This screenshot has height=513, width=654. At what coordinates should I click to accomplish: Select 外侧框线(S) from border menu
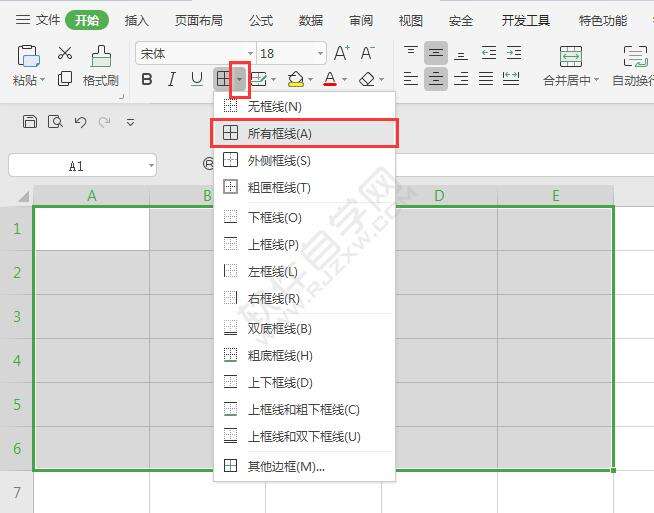pyautogui.click(x=304, y=161)
